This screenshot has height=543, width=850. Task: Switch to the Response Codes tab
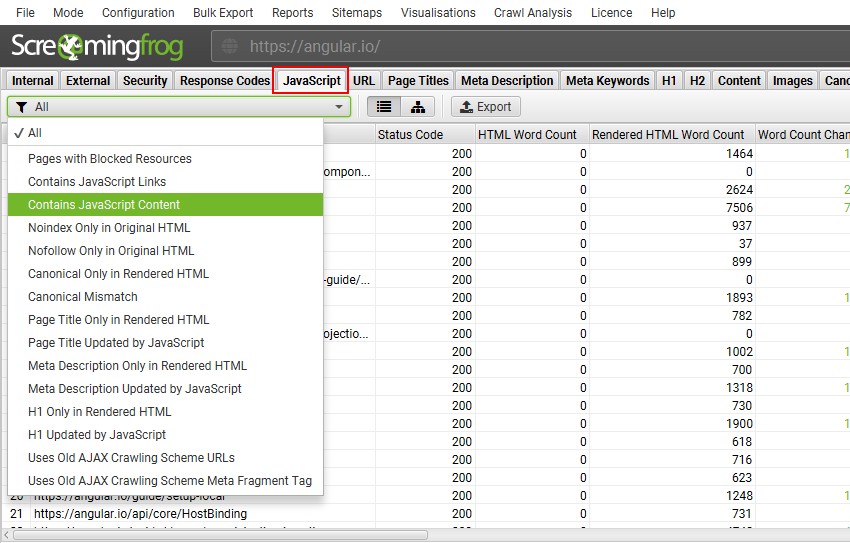225,81
